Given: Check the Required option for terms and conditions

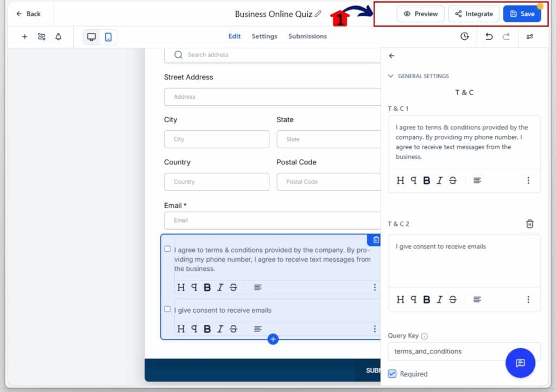Looking at the screenshot, I should tap(392, 374).
